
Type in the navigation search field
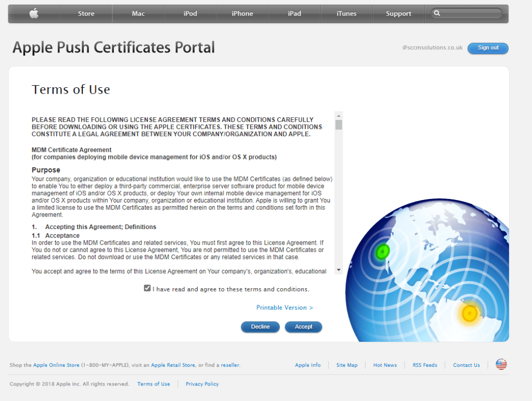tap(471, 14)
